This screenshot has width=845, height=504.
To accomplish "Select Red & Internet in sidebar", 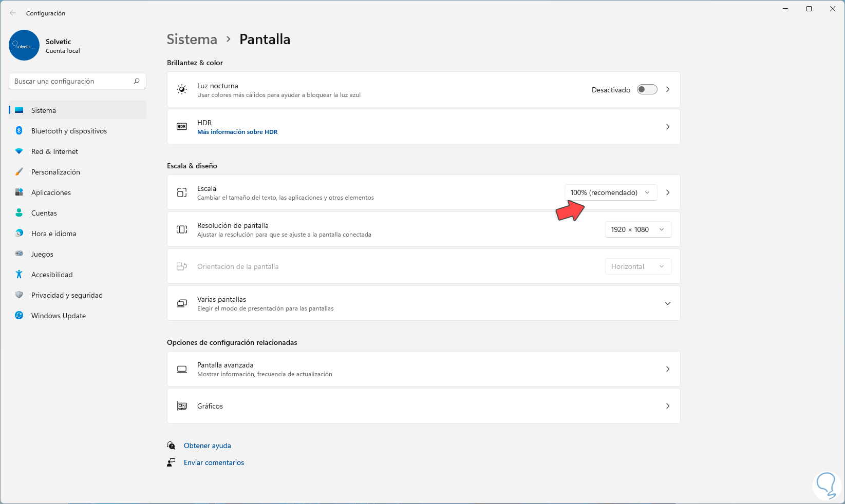I will click(x=54, y=151).
